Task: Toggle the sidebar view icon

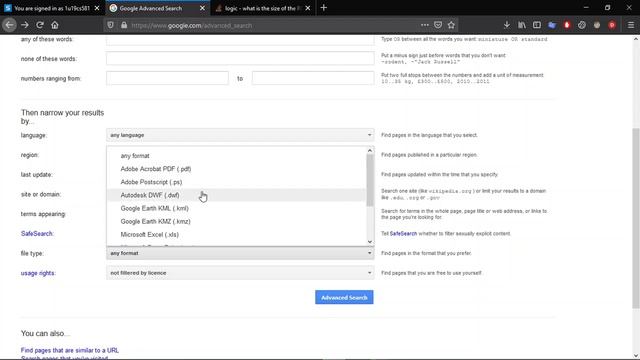Action: pos(537,25)
